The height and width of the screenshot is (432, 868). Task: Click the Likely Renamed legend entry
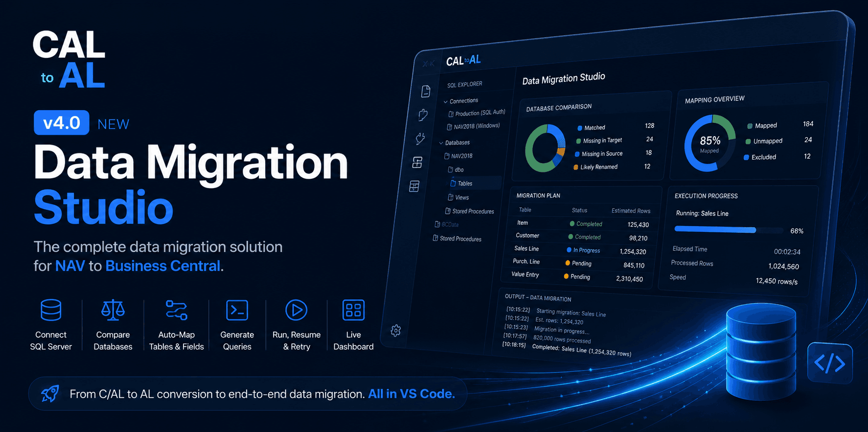click(x=595, y=167)
